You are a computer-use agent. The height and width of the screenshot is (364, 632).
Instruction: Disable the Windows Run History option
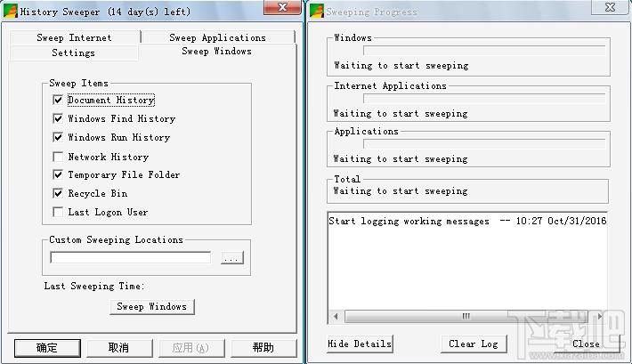click(x=58, y=137)
